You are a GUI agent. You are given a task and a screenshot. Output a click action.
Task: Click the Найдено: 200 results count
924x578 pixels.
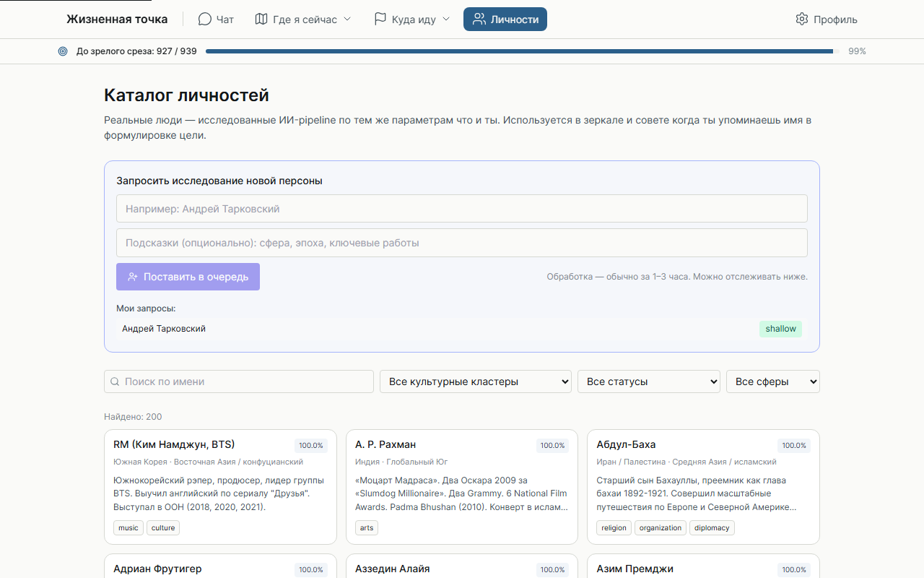(133, 417)
